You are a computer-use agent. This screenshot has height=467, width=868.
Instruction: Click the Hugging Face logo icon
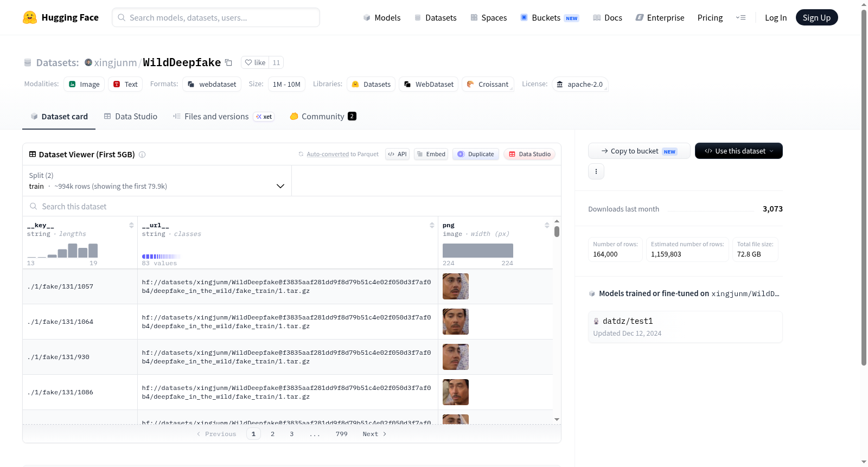(x=30, y=17)
